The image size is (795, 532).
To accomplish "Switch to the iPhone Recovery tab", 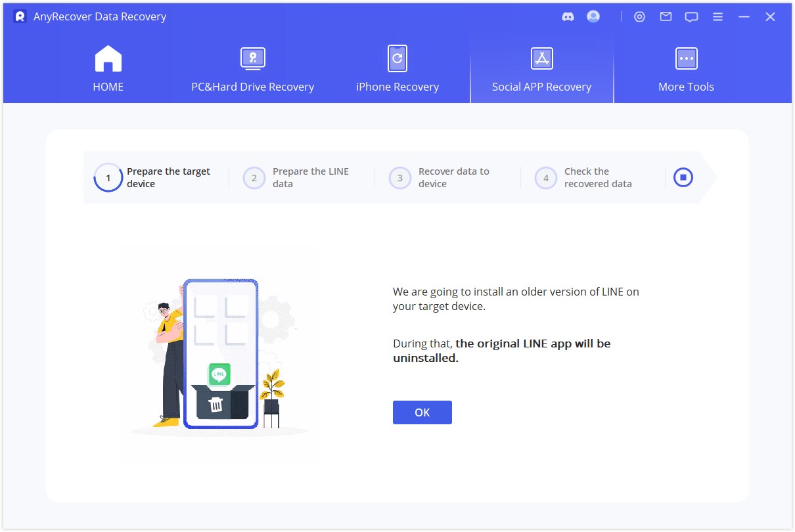I will tap(397, 69).
